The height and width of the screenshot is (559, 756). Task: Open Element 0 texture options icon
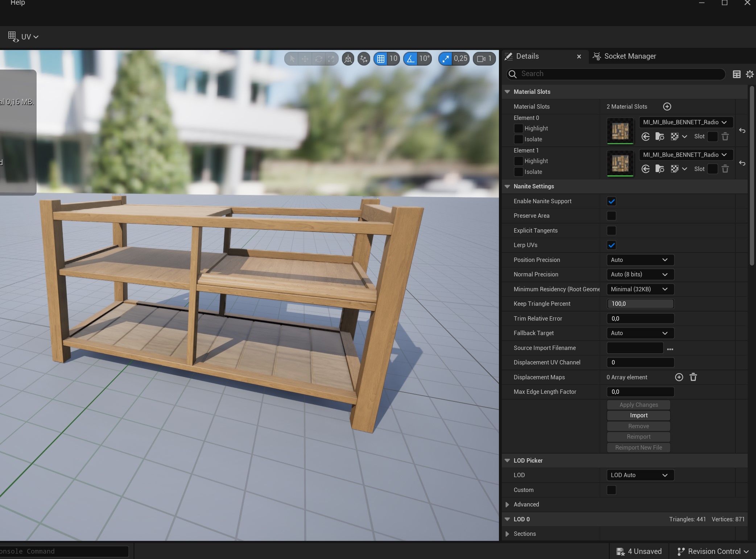(679, 137)
